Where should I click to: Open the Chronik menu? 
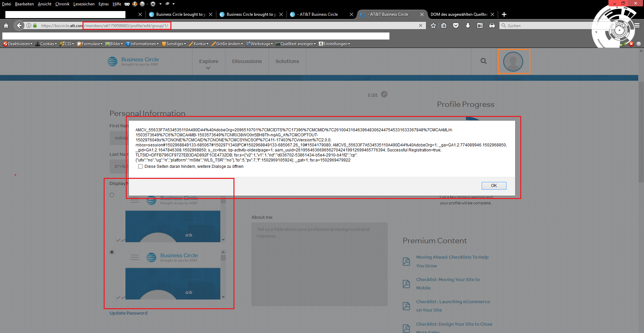(62, 4)
